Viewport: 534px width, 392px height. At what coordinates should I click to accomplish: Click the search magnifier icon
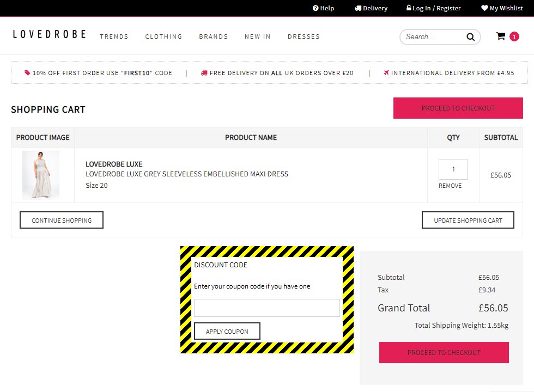[x=470, y=37]
